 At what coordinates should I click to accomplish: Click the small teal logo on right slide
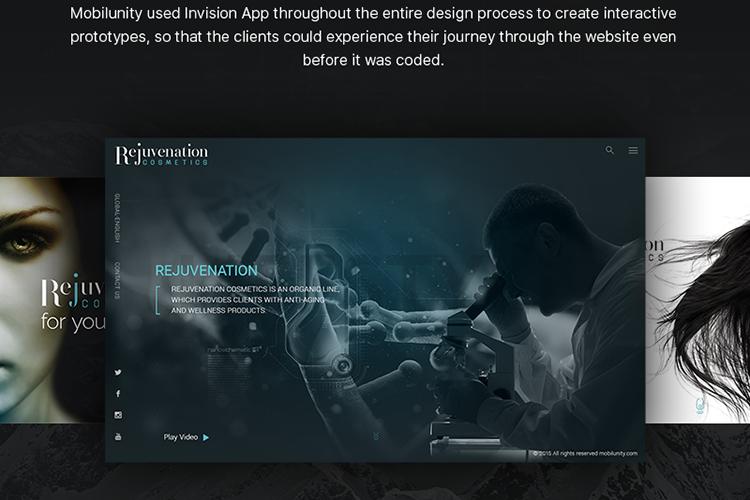700,406
